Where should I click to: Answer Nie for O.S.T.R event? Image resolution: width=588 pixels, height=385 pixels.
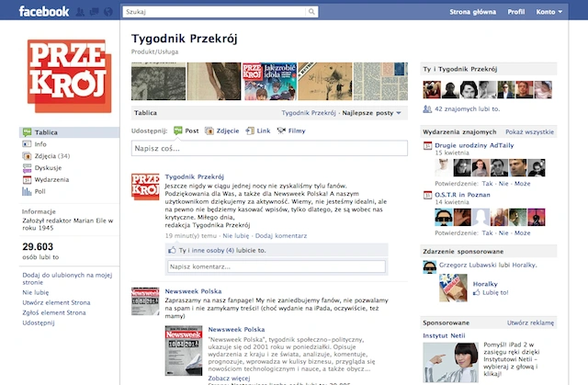pyautogui.click(x=503, y=233)
